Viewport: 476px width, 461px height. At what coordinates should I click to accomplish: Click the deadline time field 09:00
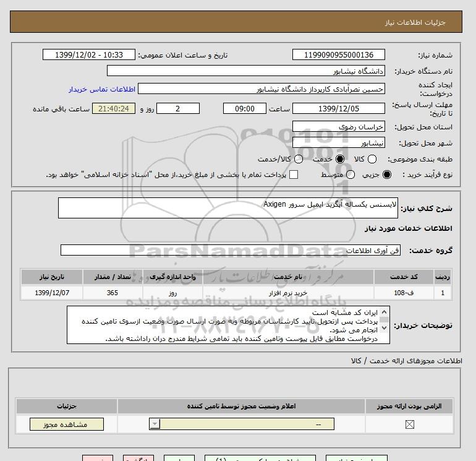pos(245,108)
